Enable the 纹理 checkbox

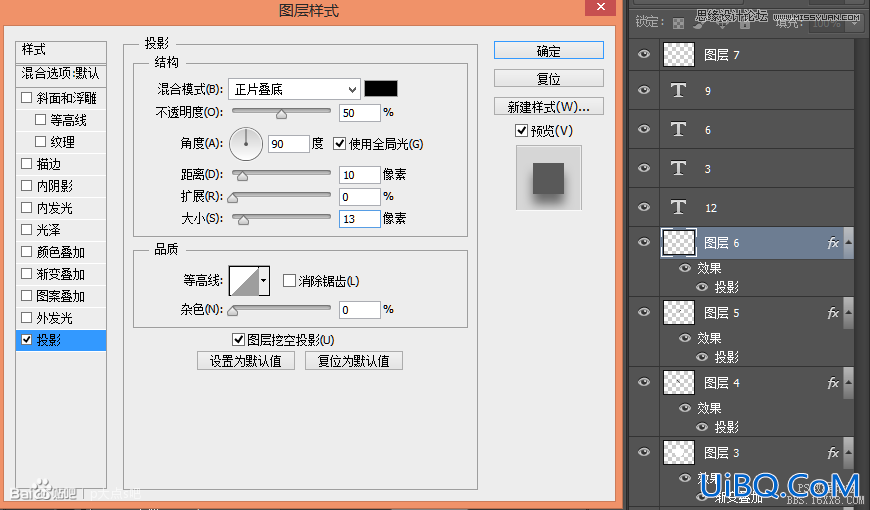coord(40,142)
